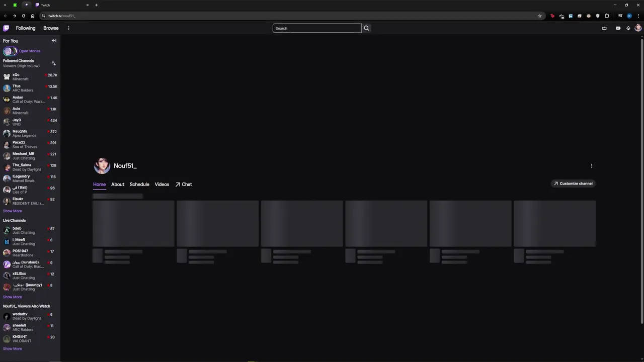Open 5deb live channel
The height and width of the screenshot is (362, 644).
30,230
